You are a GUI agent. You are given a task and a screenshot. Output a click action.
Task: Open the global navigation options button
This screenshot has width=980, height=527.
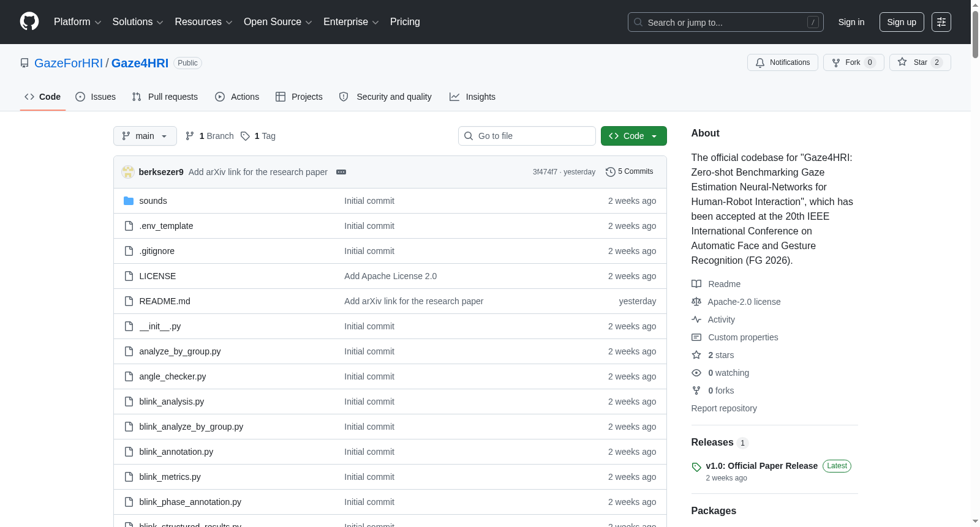click(941, 22)
